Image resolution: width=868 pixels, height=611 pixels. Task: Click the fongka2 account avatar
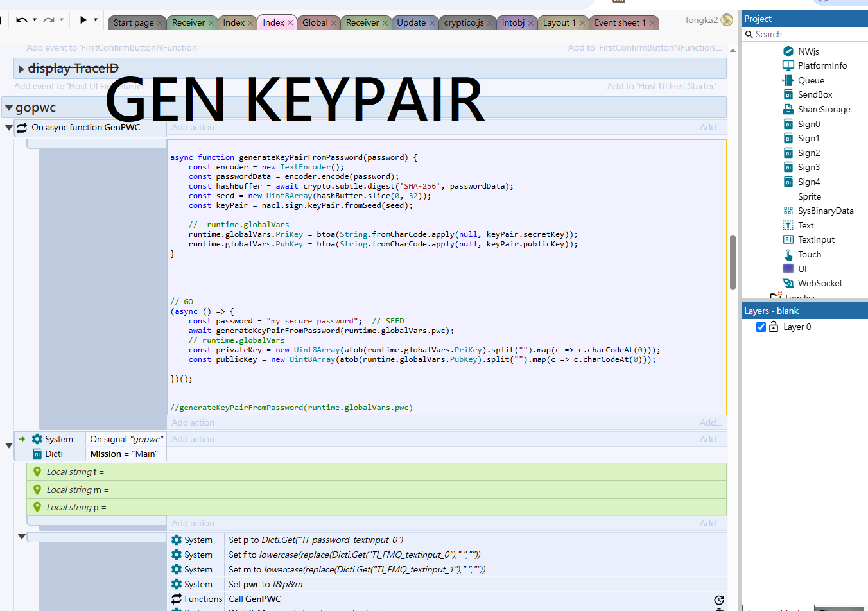point(727,20)
